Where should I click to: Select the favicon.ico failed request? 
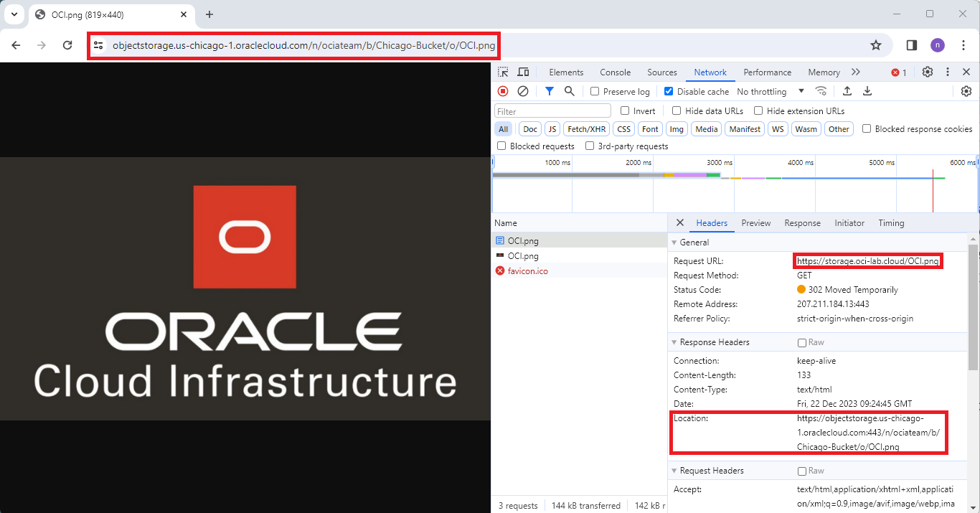click(x=527, y=270)
